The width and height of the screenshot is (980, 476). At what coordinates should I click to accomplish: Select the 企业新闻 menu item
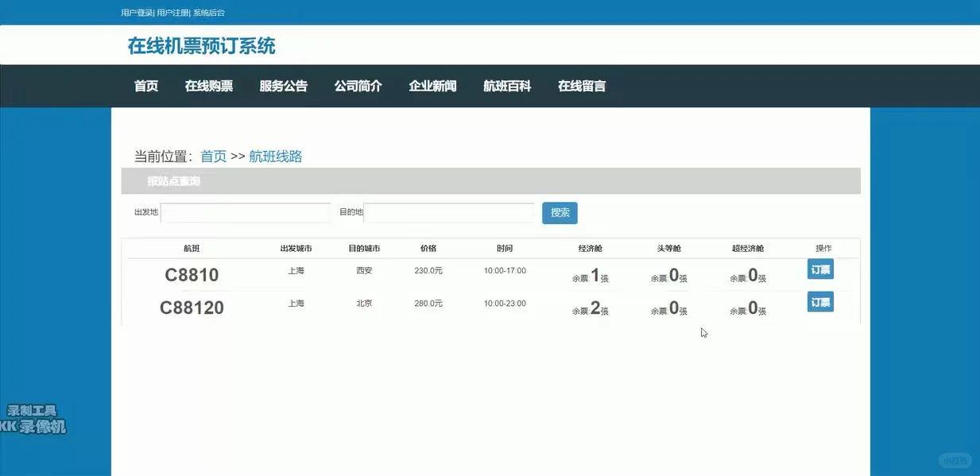[x=432, y=86]
